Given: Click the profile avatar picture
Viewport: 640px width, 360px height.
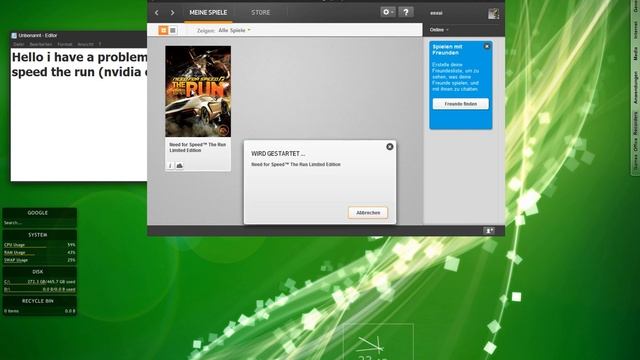Looking at the screenshot, I should pyautogui.click(x=493, y=13).
